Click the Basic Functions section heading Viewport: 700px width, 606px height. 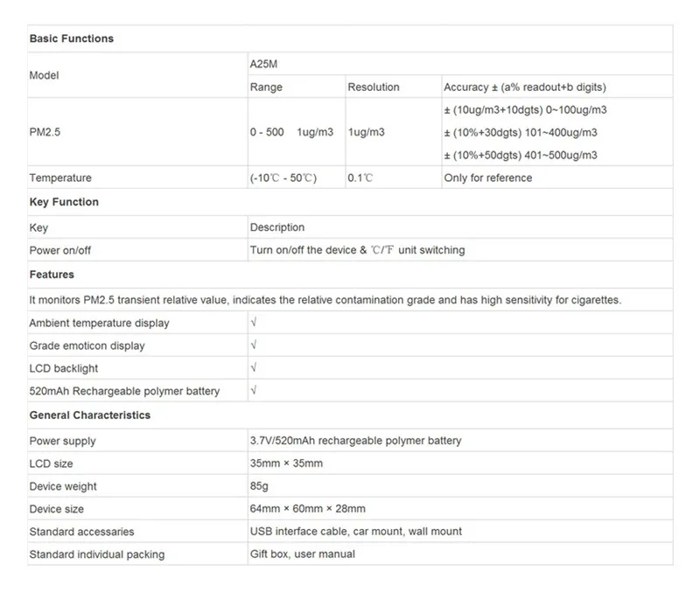coord(72,38)
